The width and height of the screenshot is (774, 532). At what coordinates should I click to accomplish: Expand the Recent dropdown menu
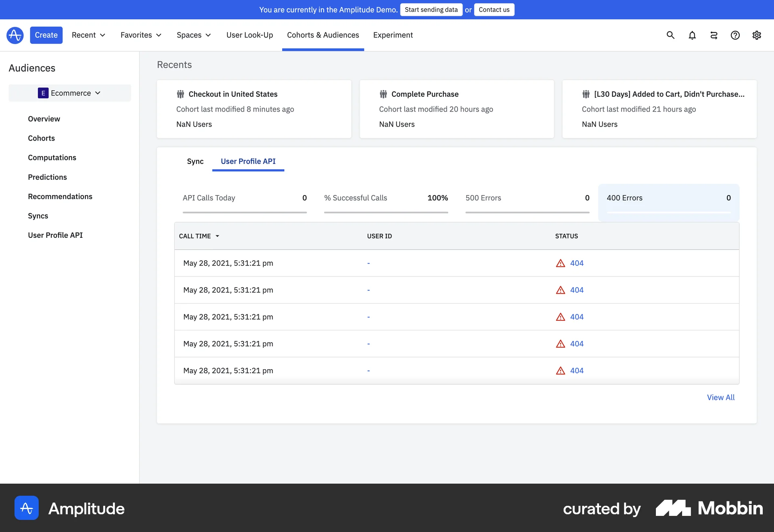(x=88, y=35)
